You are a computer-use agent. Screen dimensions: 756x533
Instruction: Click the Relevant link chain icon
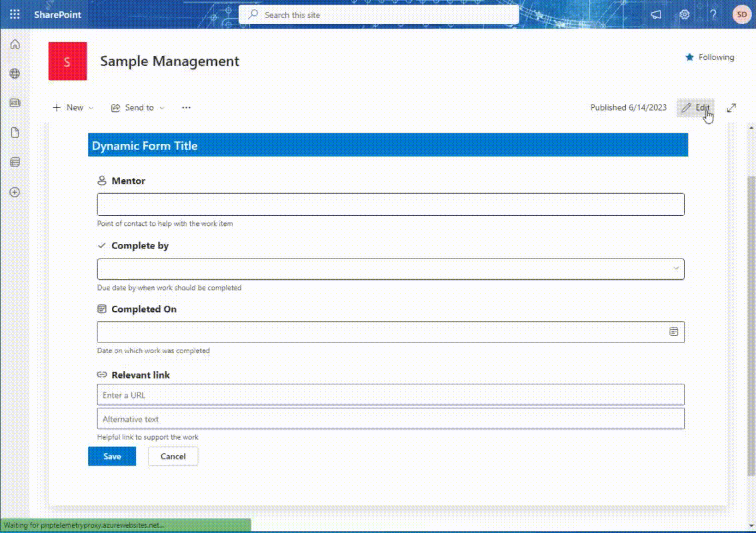(102, 374)
